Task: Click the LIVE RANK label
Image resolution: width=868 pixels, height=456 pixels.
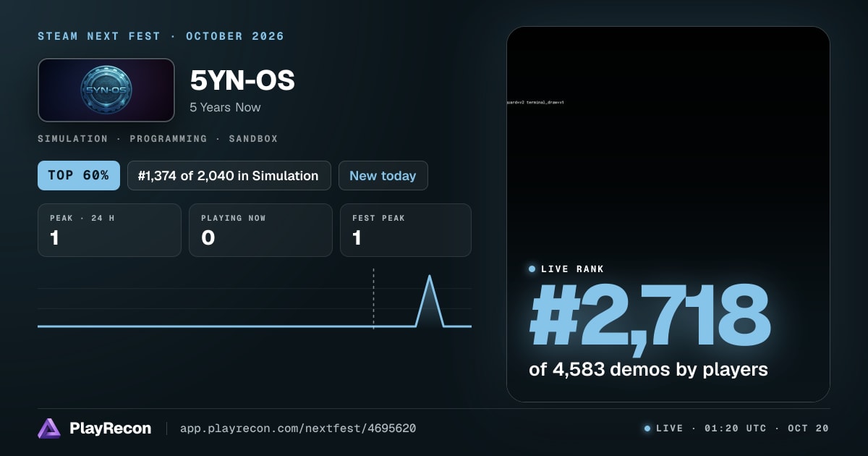Action: coord(573,269)
